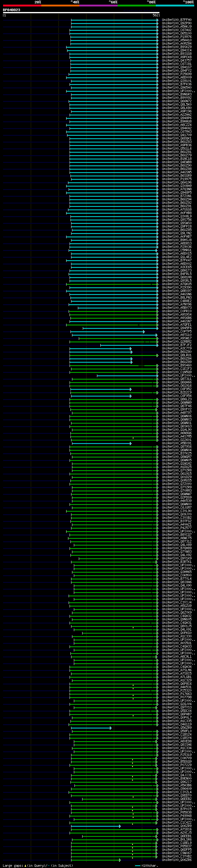Click the UniRef100_B9S460 entry
This screenshot has height=868, width=197.
[177, 365]
